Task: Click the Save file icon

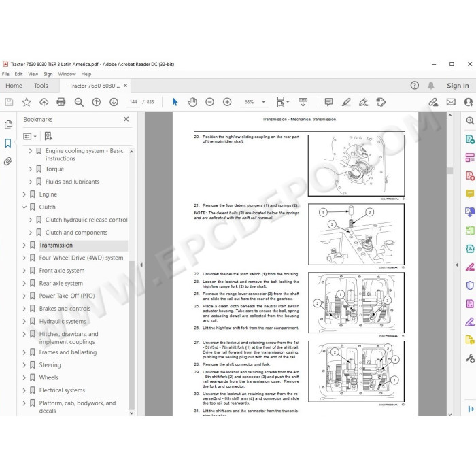Action: (x=9, y=102)
